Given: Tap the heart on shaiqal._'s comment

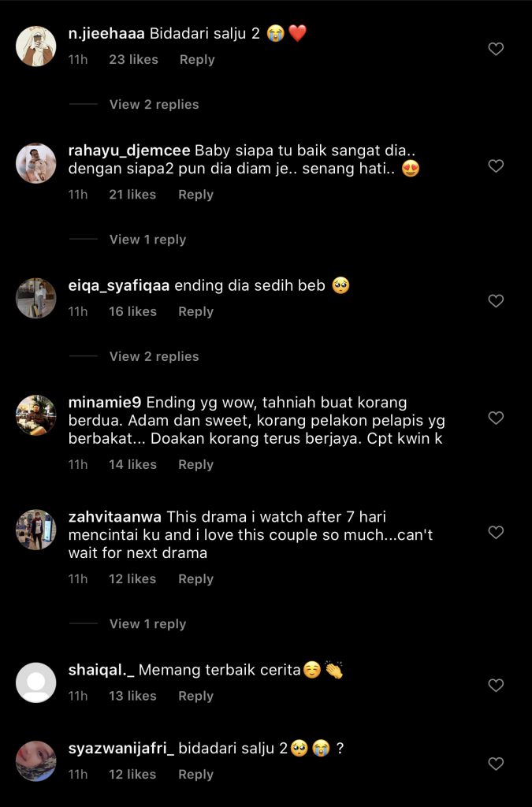Looking at the screenshot, I should point(496,686).
